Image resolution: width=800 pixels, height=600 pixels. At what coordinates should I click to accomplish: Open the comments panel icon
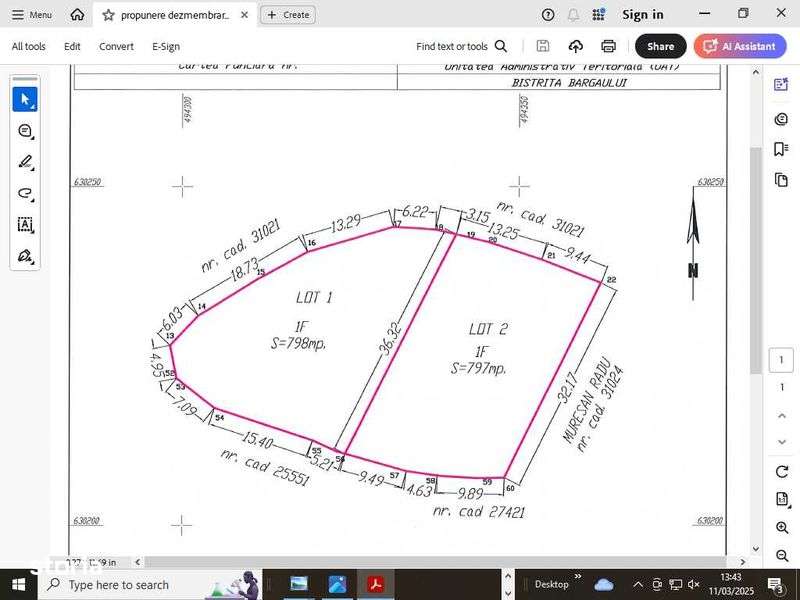pos(781,119)
